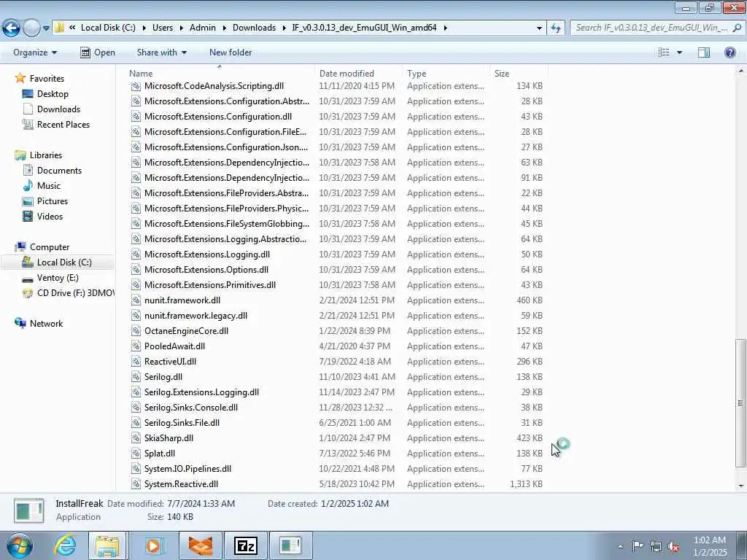Select the CD Drive (F:) entry

click(75, 293)
